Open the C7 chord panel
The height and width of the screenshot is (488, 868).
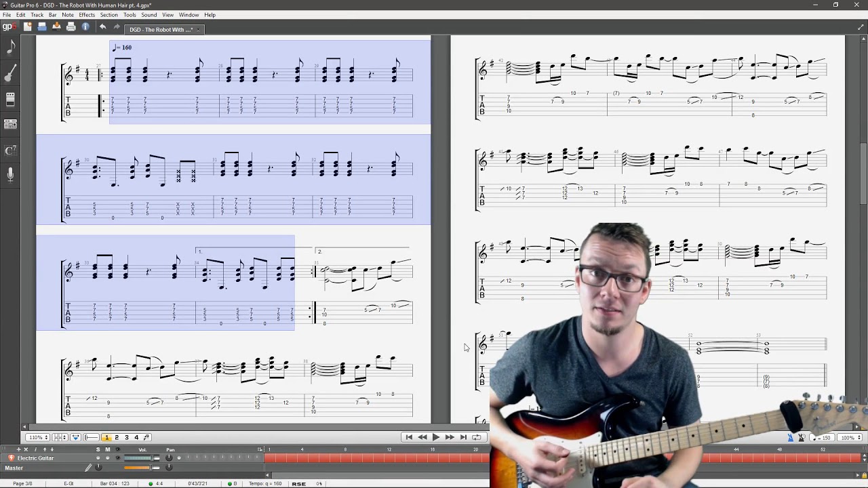(x=10, y=150)
